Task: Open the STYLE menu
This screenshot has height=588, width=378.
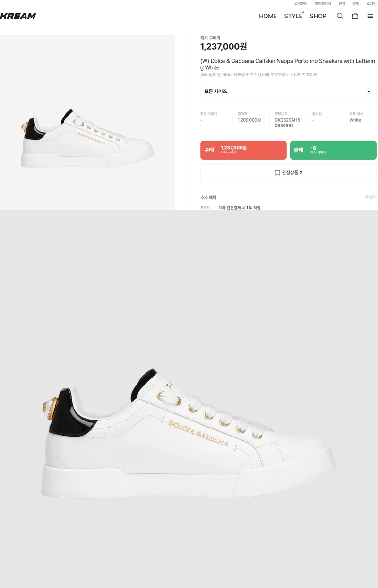Action: 293,16
